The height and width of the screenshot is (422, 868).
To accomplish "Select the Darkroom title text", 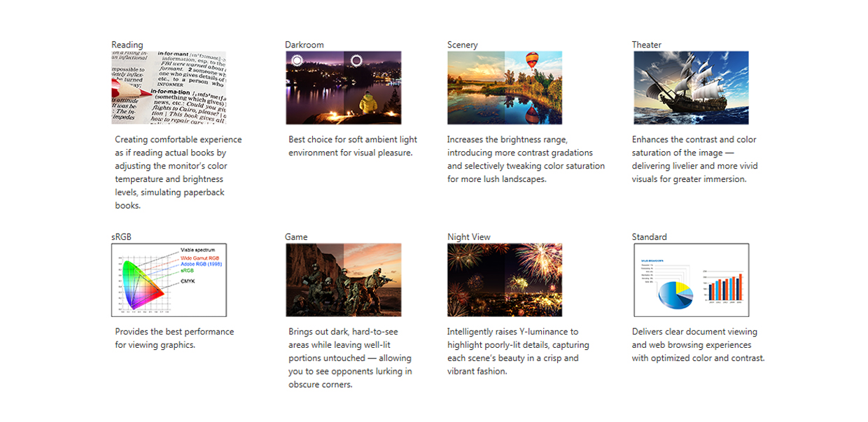I will (x=304, y=45).
